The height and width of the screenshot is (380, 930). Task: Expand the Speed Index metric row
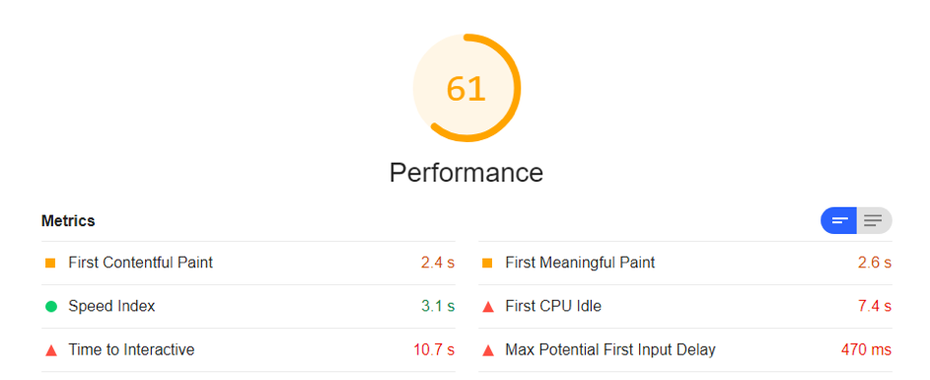[249, 306]
